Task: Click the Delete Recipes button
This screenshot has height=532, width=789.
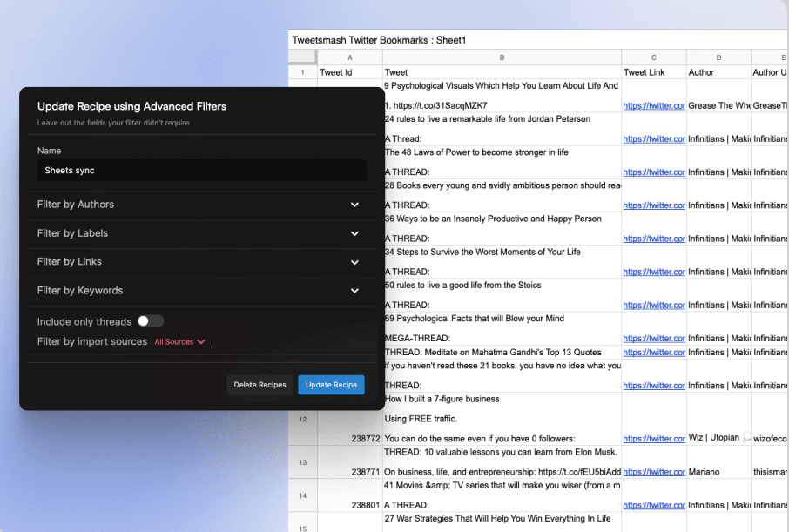Action: pyautogui.click(x=260, y=385)
